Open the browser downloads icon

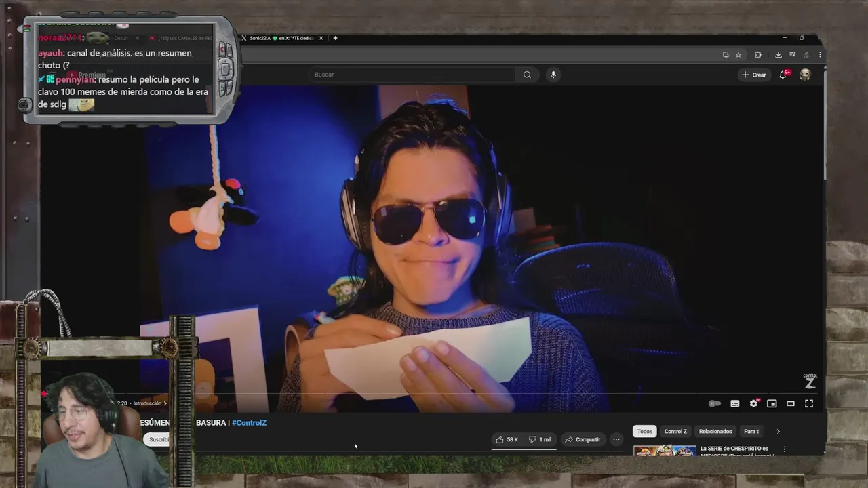[778, 55]
